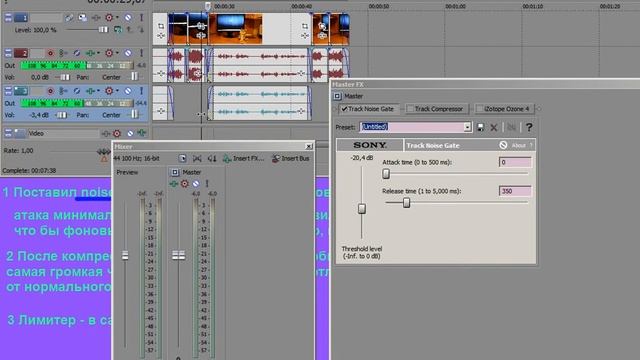Image resolution: width=640 pixels, height=360 pixels.
Task: Enable Track Compressor checkbox in FX chain
Action: tap(410, 109)
